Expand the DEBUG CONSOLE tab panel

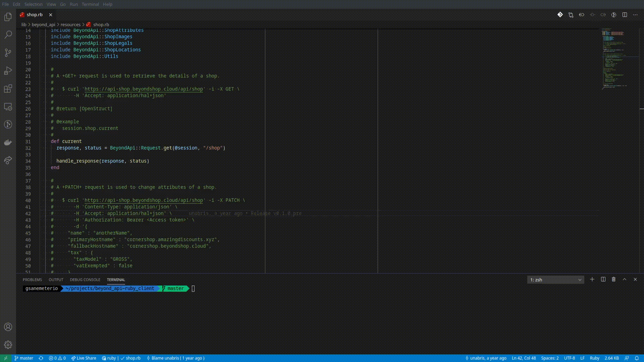85,279
